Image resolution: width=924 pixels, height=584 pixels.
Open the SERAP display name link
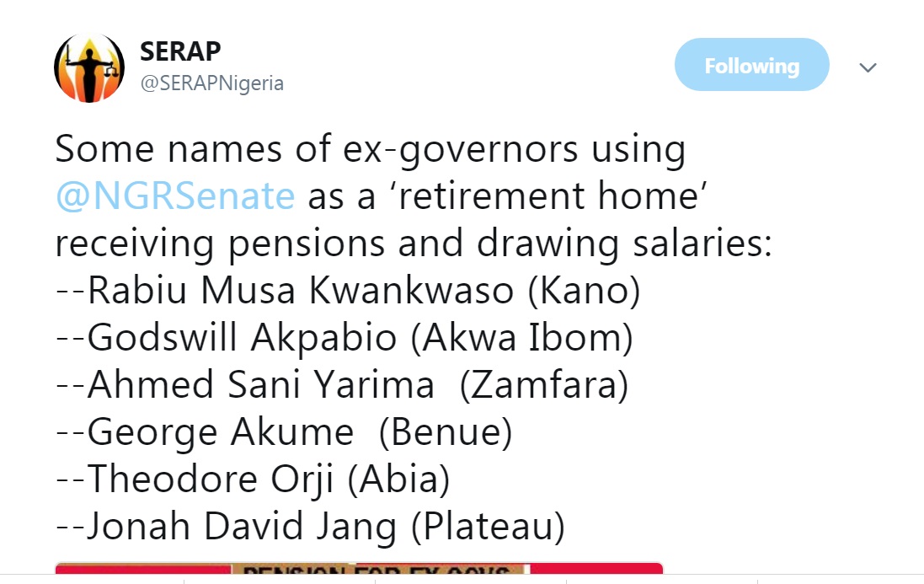(180, 51)
